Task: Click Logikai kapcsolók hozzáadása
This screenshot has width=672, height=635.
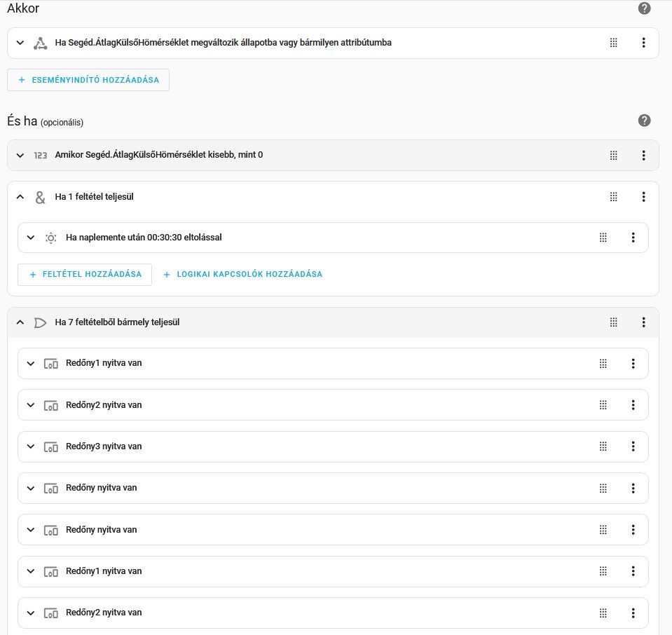Action: (242, 275)
